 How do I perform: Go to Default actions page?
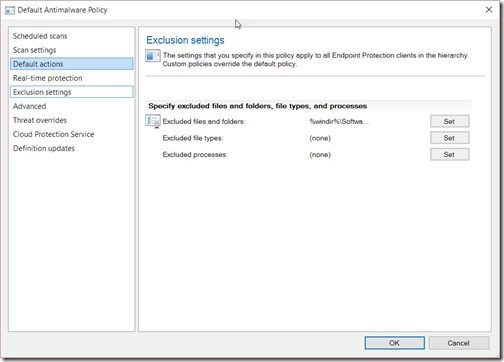coord(72,64)
